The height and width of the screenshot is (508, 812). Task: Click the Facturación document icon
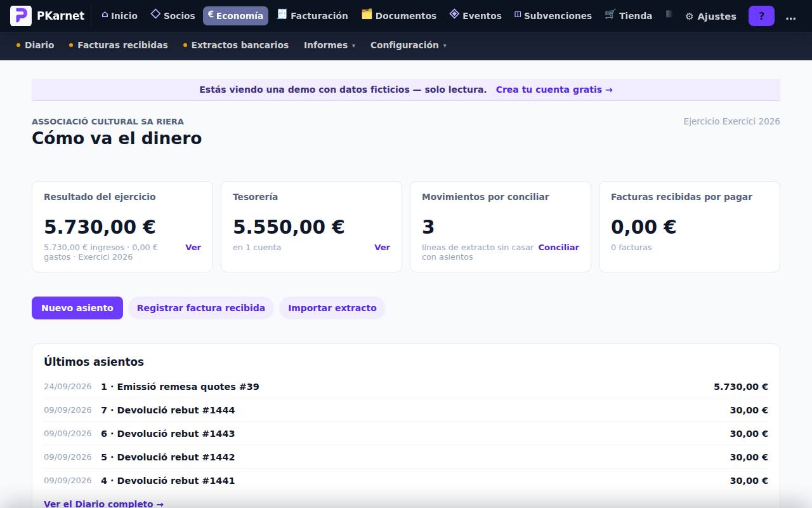click(x=282, y=14)
